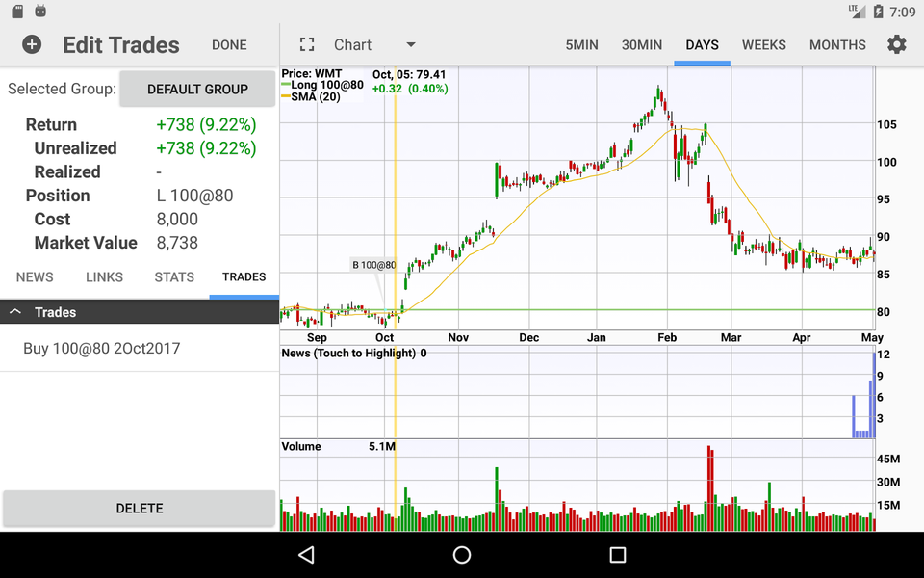
Task: Select the WEEKS chart timeframe
Action: [763, 44]
